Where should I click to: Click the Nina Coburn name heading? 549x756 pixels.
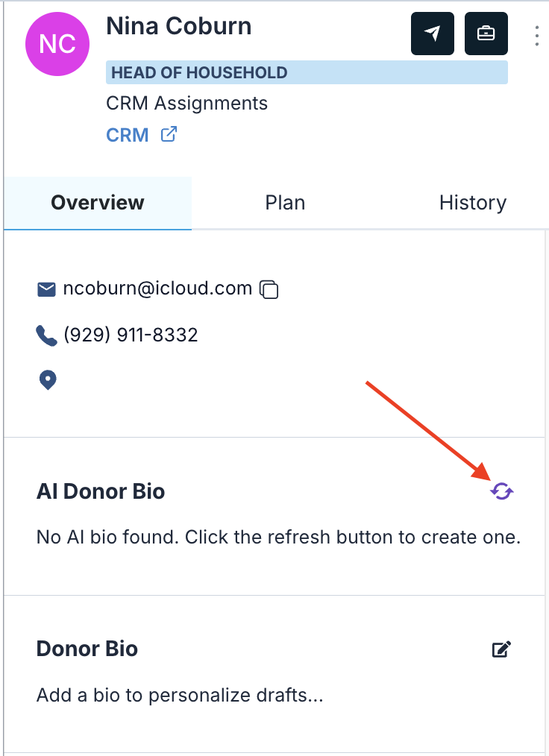tap(179, 26)
